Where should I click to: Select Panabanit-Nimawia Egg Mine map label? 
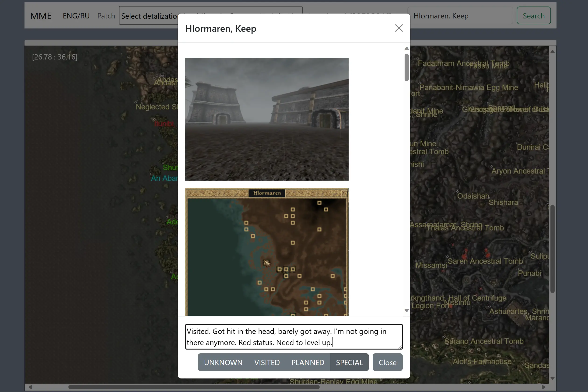469,87
